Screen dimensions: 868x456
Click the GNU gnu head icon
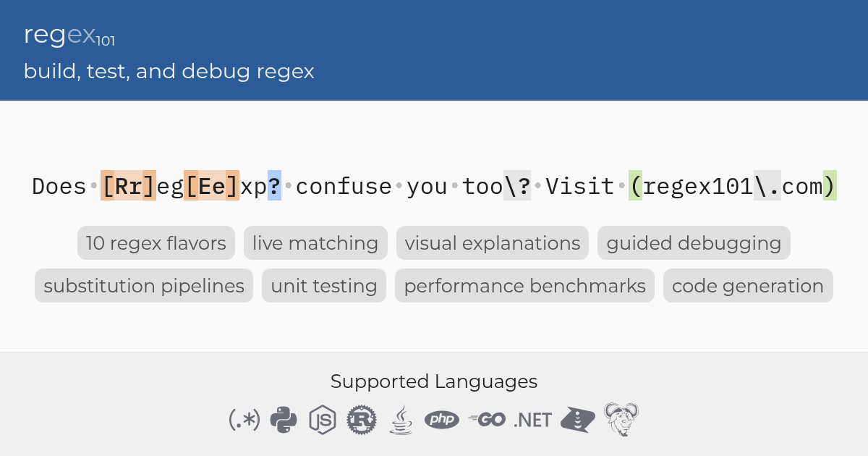tap(621, 419)
